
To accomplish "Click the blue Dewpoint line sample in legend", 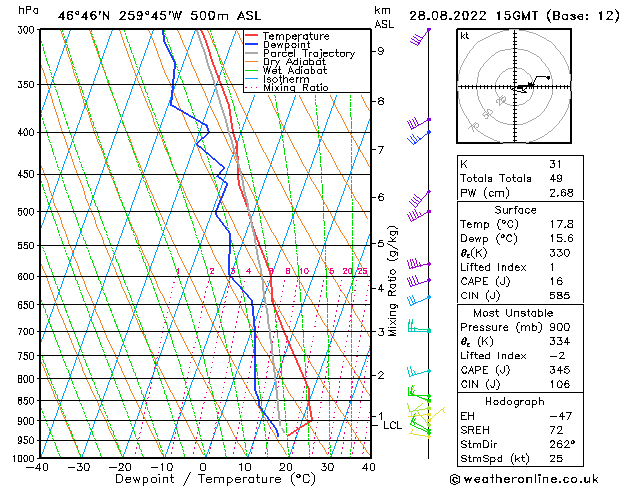I will tap(252, 45).
